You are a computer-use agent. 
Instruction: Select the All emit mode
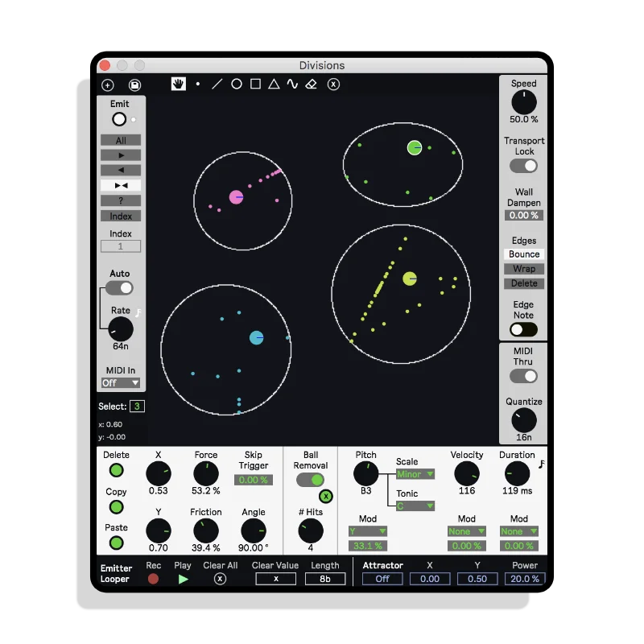[121, 140]
